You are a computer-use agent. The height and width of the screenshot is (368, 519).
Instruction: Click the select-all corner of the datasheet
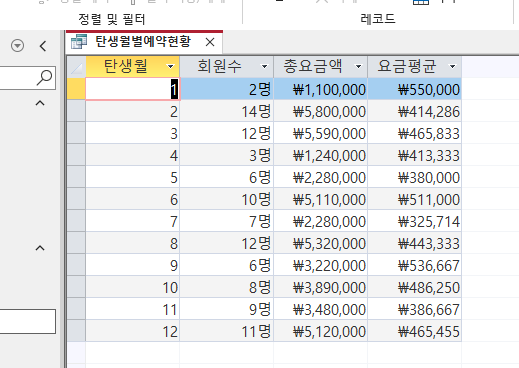click(76, 67)
